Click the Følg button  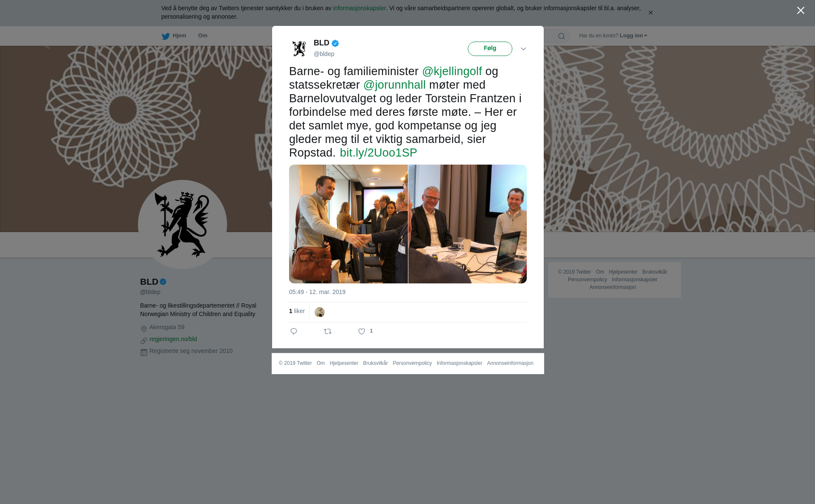pyautogui.click(x=490, y=49)
